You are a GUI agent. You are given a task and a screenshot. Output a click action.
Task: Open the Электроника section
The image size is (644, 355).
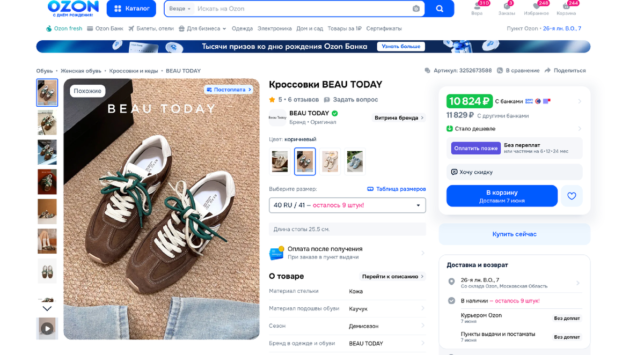point(275,28)
